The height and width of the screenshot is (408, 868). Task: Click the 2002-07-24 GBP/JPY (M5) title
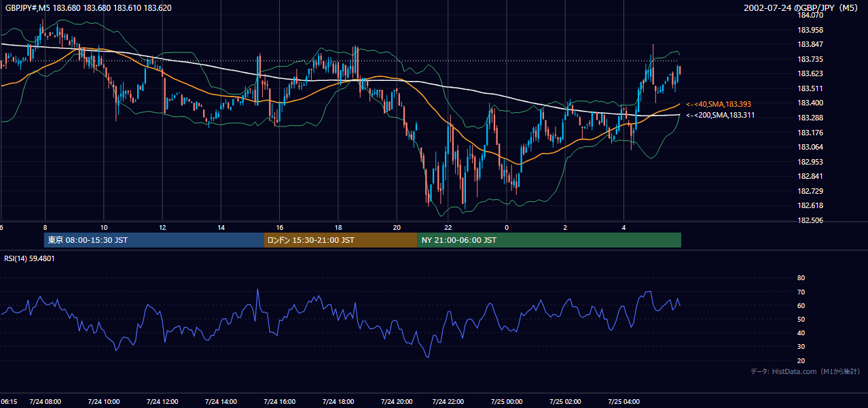[x=801, y=8]
